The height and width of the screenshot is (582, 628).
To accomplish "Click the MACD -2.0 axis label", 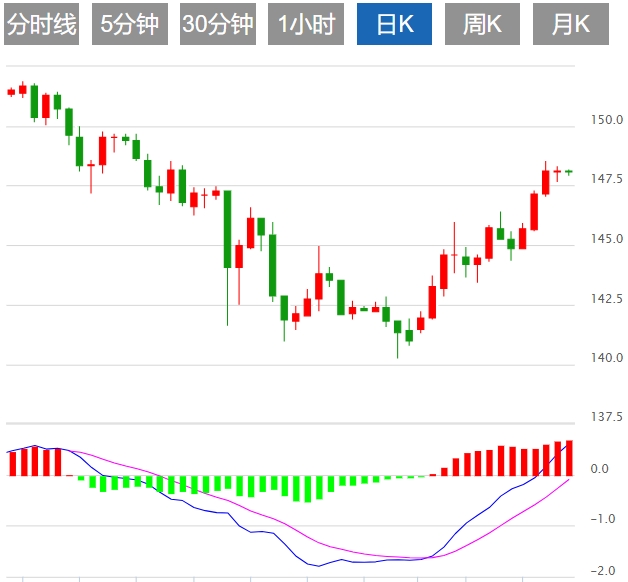I will [x=603, y=570].
